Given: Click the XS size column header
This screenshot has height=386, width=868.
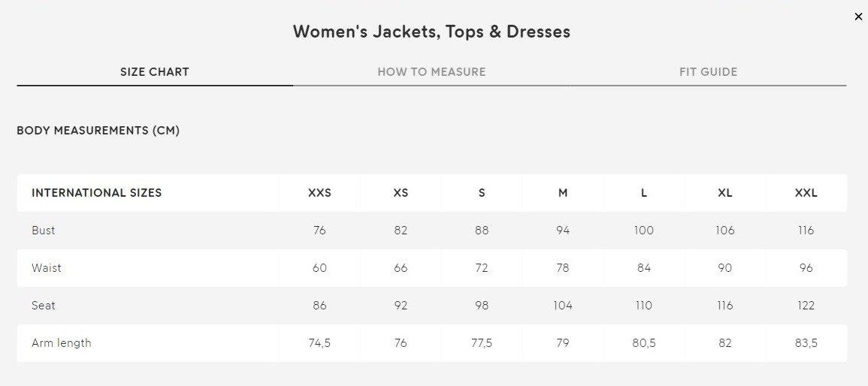Looking at the screenshot, I should [401, 193].
